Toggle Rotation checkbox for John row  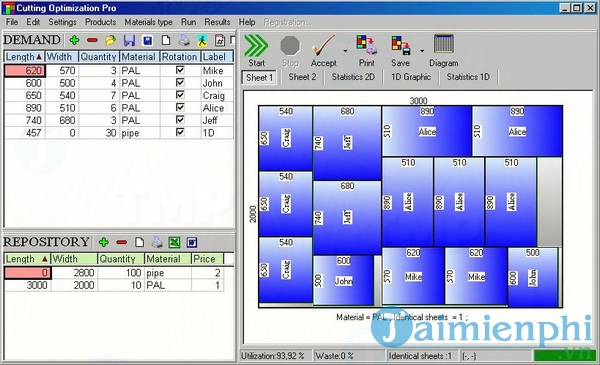tap(180, 83)
